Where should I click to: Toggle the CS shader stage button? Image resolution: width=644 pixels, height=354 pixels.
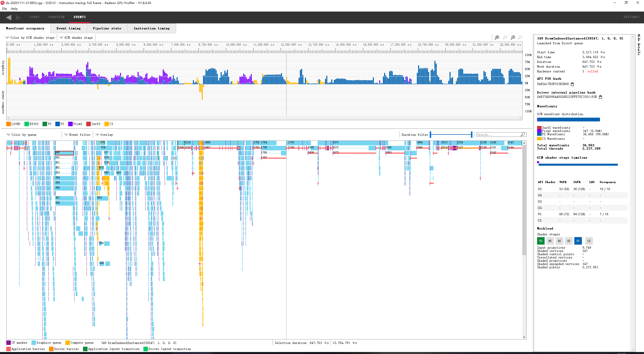(x=589, y=241)
